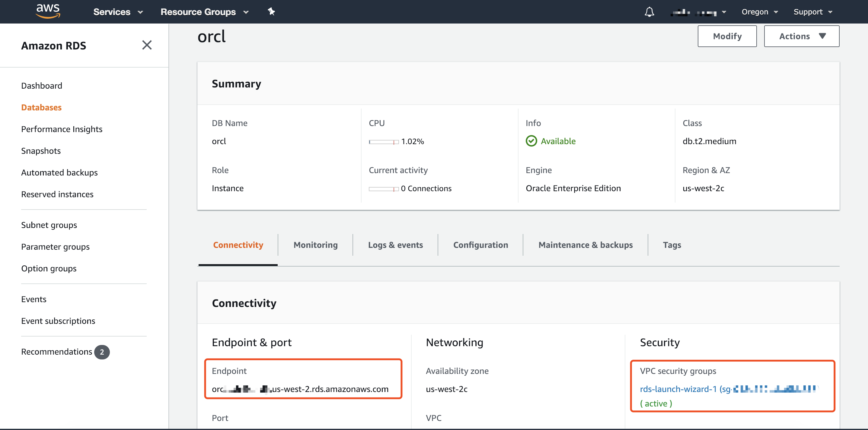The height and width of the screenshot is (430, 868).
Task: Expand the Services menu
Action: [x=118, y=12]
